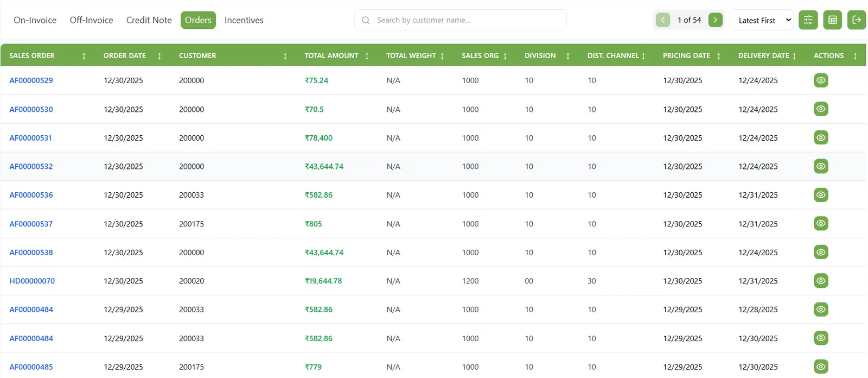Sort by Sales Order column arrows

(84, 56)
